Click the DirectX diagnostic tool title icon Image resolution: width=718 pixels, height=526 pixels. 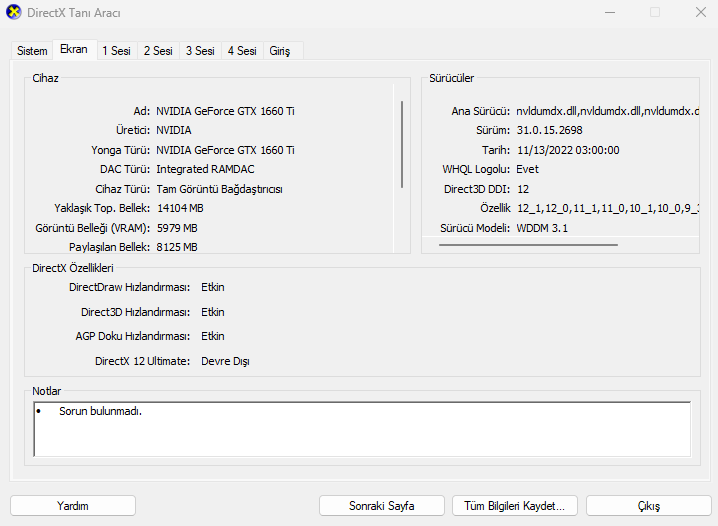pyautogui.click(x=14, y=12)
